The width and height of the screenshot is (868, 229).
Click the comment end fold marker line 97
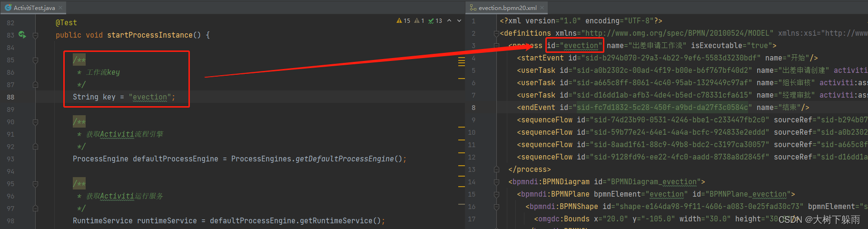pos(35,209)
